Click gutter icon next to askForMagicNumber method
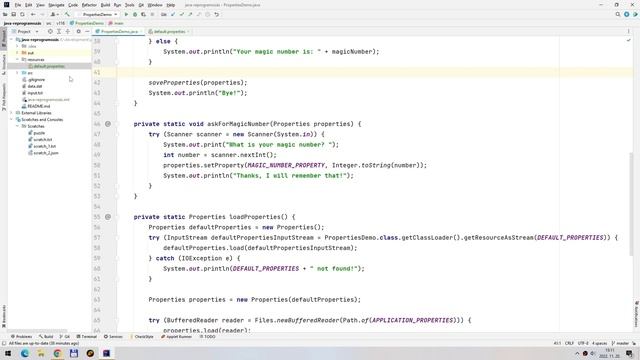The width and height of the screenshot is (640, 360). (x=108, y=124)
